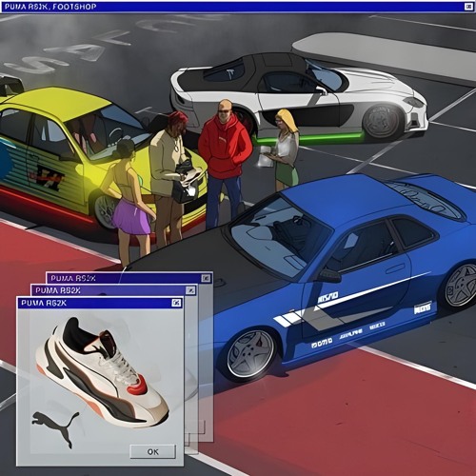Close the main PUMA FOOTSHOP window
Screen dimensions: 476x476
[x=468, y=7]
